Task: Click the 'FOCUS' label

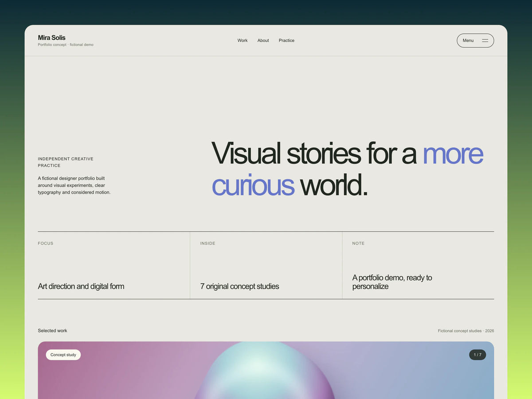Action: click(x=46, y=243)
